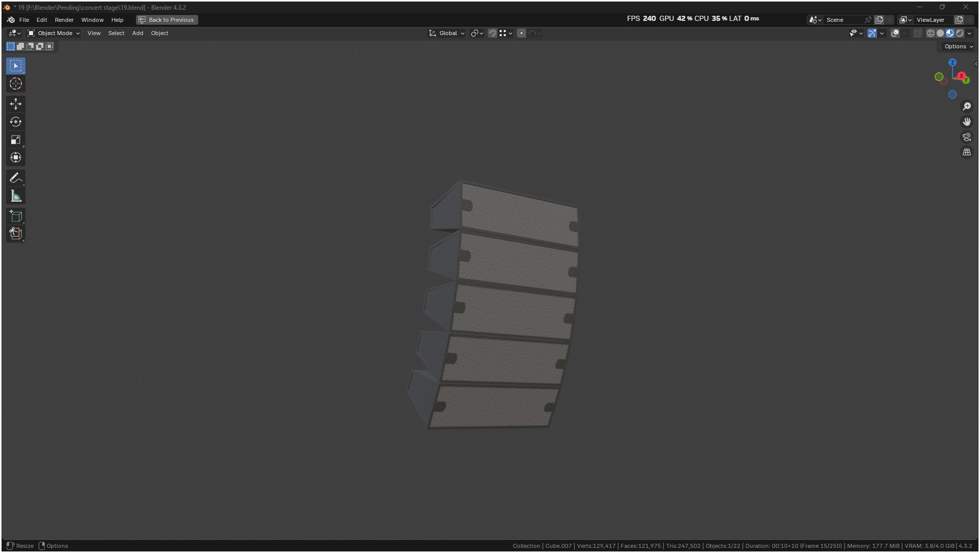Select the Annotate pencil tool

[x=16, y=178]
